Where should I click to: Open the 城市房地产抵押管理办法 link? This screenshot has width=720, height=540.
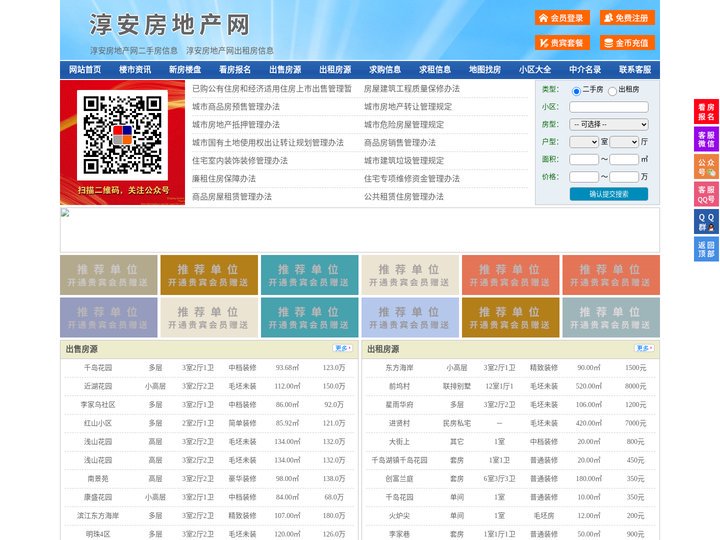(x=236, y=124)
